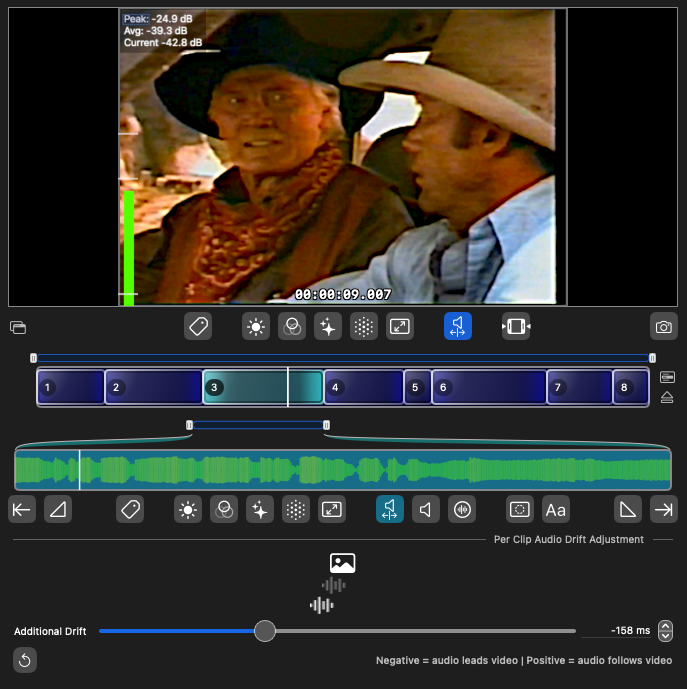Screen dimensions: 687x689
Task: Select clip 1 in the timeline
Action: point(71,387)
